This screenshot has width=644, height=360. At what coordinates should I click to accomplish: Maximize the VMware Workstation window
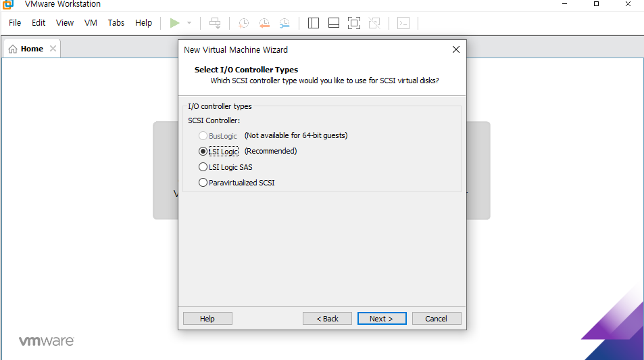tap(596, 4)
